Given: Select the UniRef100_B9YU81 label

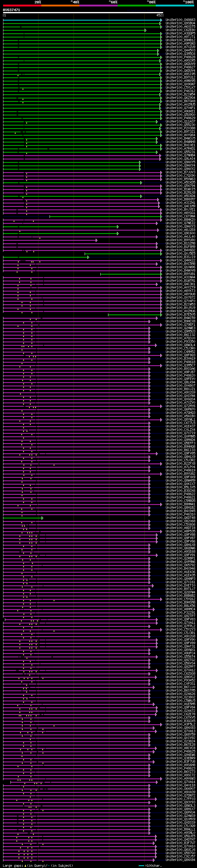Looking at the screenshot, I should 180,274.
